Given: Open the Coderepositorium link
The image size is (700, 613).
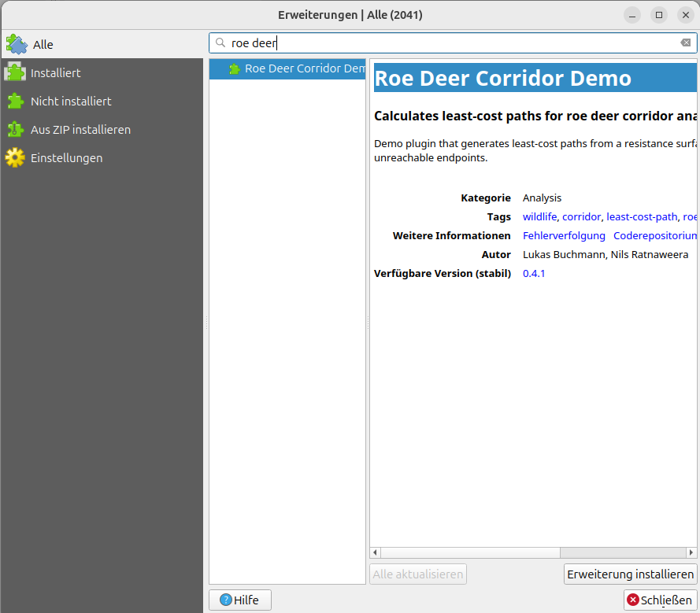Looking at the screenshot, I should click(655, 235).
